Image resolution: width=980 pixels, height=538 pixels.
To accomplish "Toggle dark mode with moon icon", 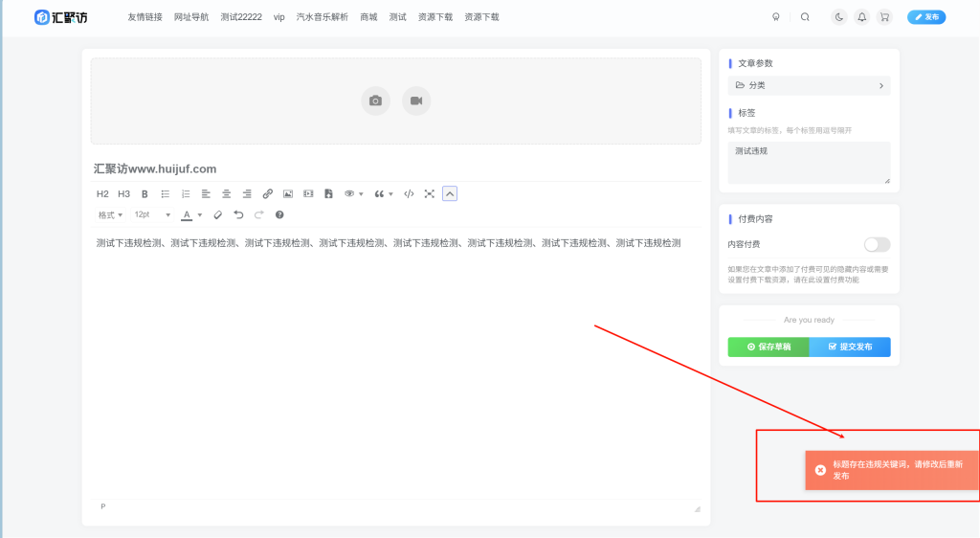I will [839, 17].
